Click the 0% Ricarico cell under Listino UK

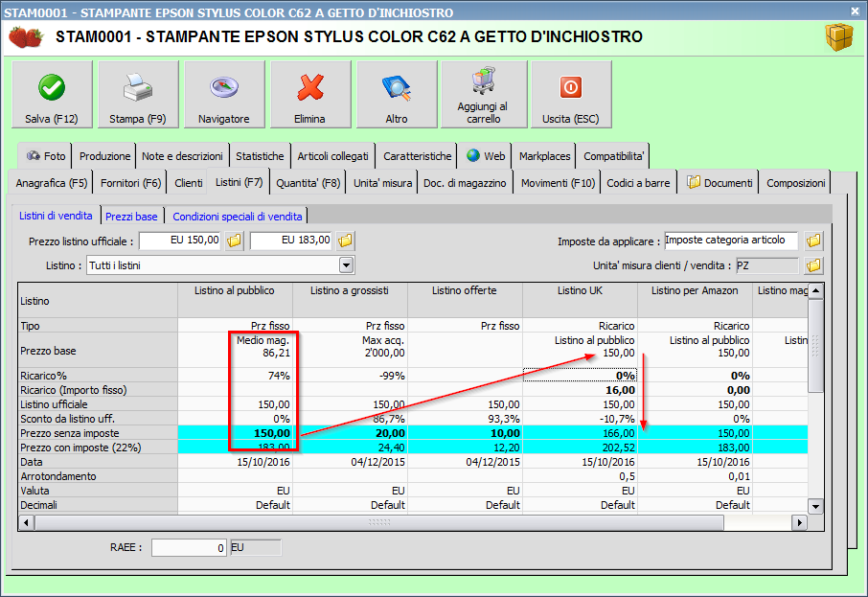pyautogui.click(x=580, y=376)
